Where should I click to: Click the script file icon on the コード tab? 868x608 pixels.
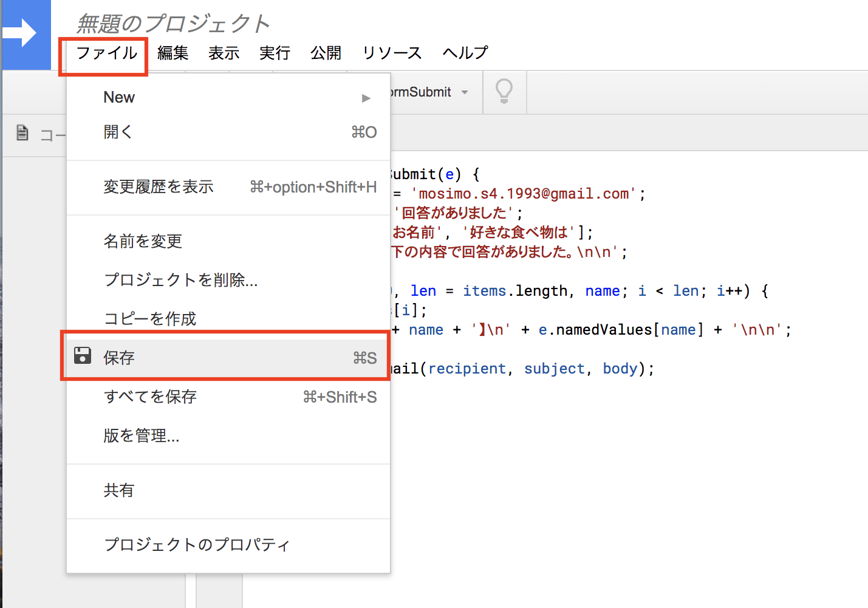22,134
